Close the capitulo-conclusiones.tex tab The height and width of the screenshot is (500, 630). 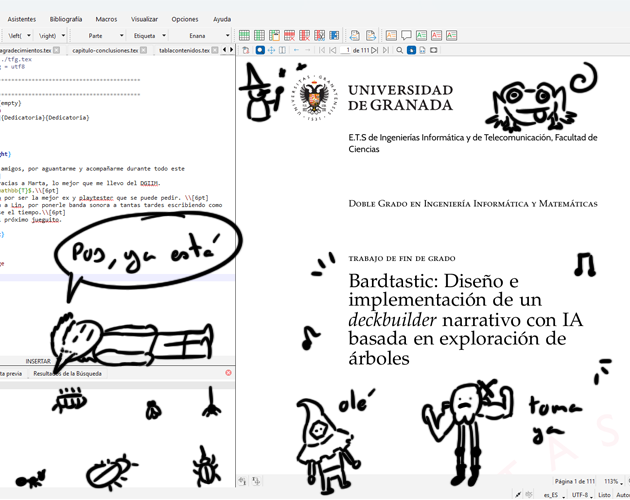pos(143,50)
